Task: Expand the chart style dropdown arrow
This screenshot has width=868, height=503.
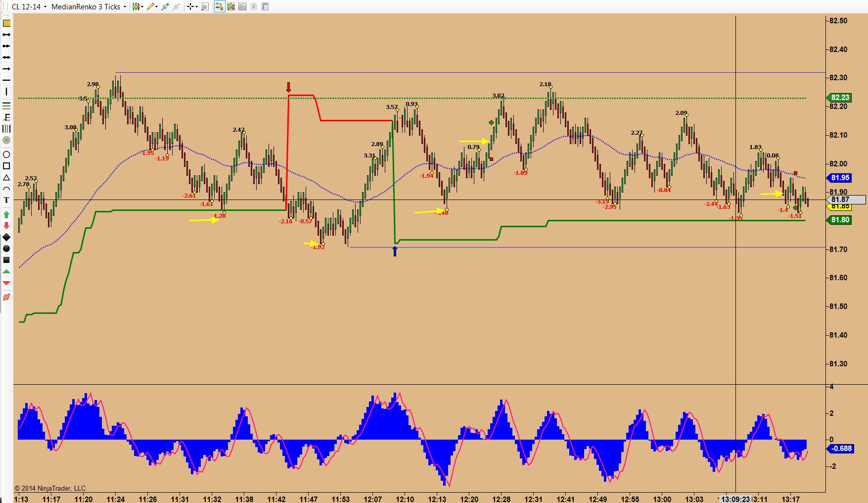Action: pos(142,6)
